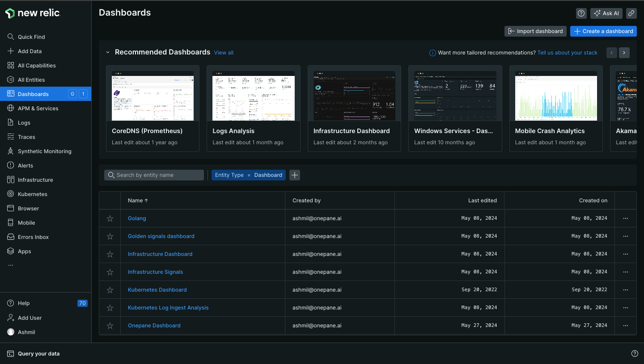The height and width of the screenshot is (364, 644).
Task: Open the options menu for Golden signals dashboard
Action: tap(626, 236)
